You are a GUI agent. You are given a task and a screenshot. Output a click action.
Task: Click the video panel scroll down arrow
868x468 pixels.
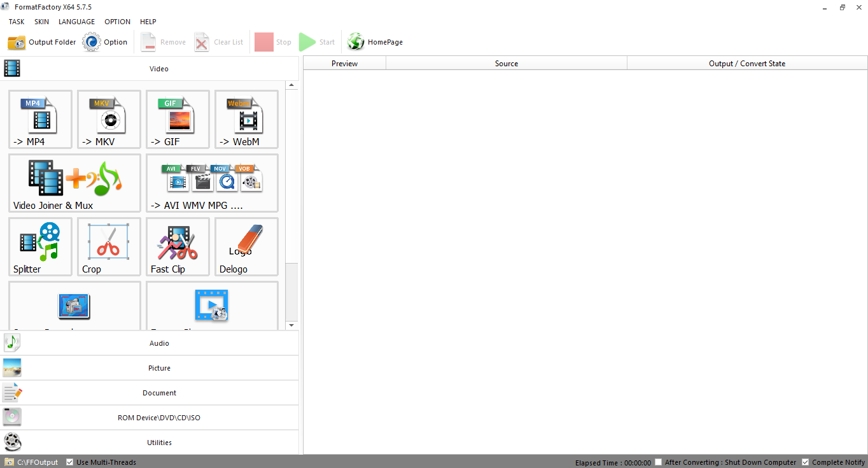pyautogui.click(x=291, y=325)
